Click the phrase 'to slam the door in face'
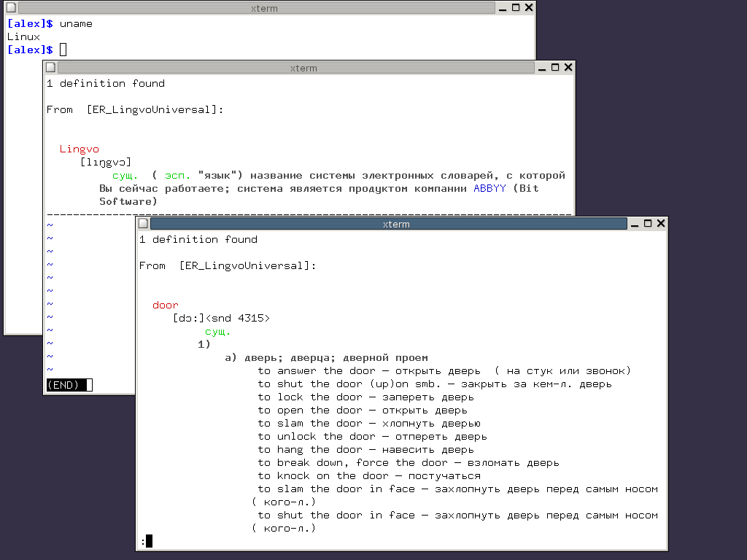This screenshot has width=747, height=560. [336, 489]
